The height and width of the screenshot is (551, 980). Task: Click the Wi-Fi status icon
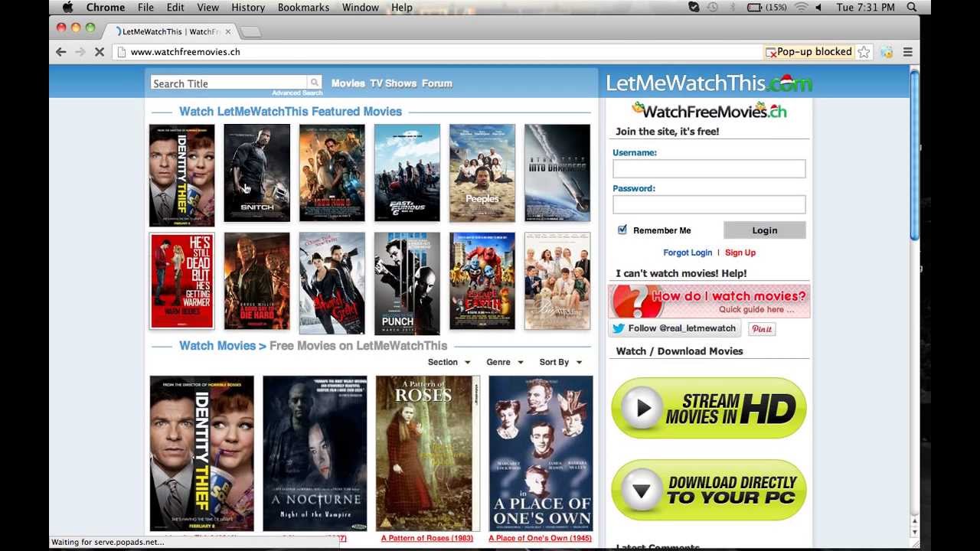click(x=801, y=7)
